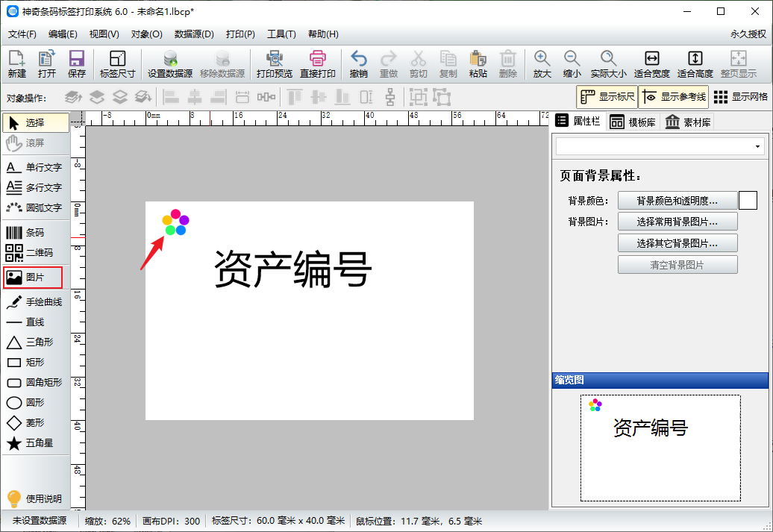The height and width of the screenshot is (532, 773).
Task: Click the 背景颜色和透明度 button
Action: [x=677, y=201]
